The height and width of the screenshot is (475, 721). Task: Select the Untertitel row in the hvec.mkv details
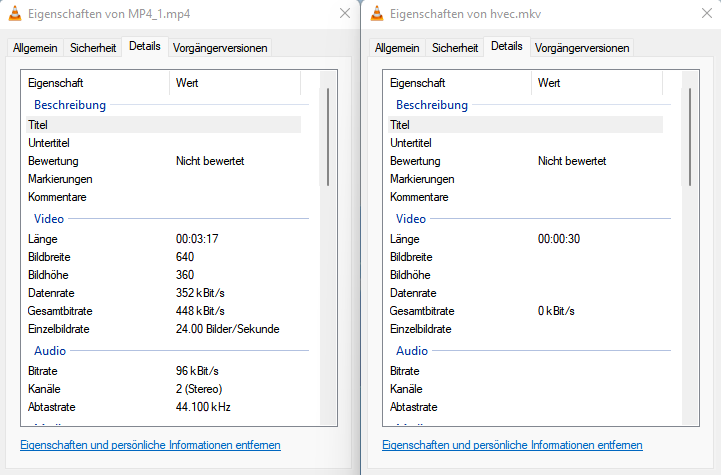point(412,143)
